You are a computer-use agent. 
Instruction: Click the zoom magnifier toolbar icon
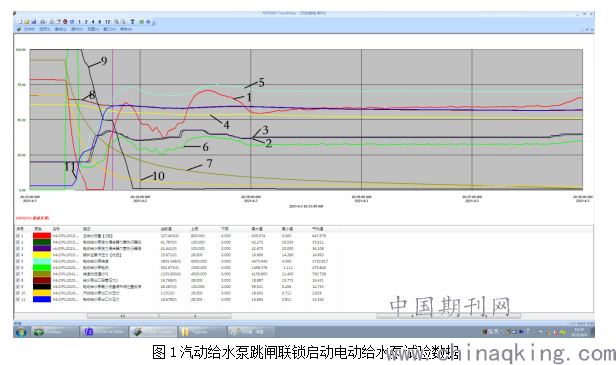coord(116,22)
